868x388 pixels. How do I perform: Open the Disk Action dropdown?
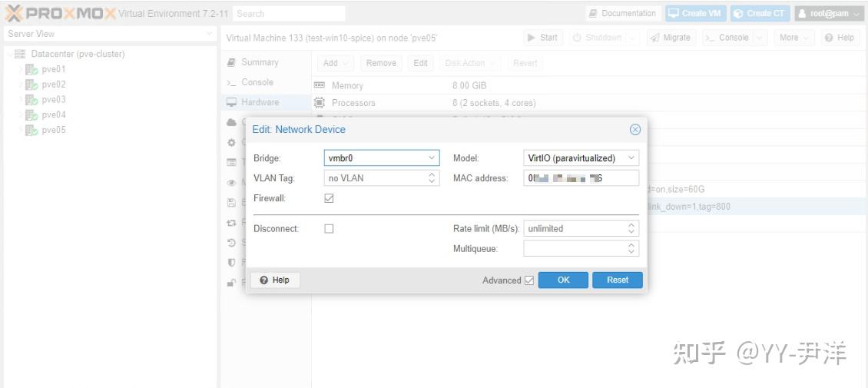(x=471, y=63)
